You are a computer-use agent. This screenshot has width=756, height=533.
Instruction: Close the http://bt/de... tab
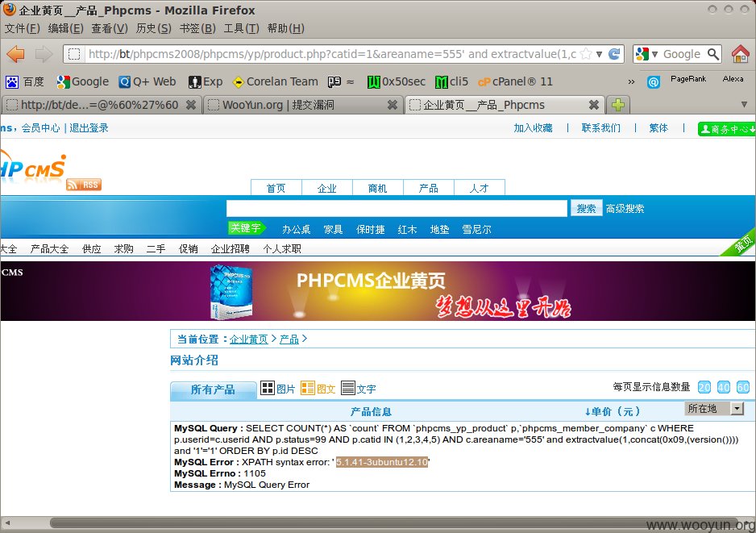(191, 105)
